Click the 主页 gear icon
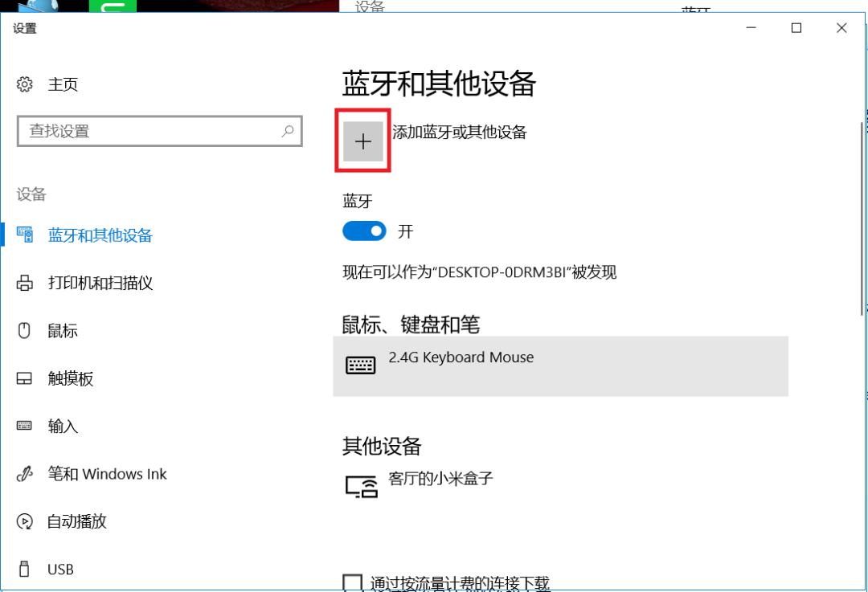Image resolution: width=868 pixels, height=592 pixels. pyautogui.click(x=26, y=84)
